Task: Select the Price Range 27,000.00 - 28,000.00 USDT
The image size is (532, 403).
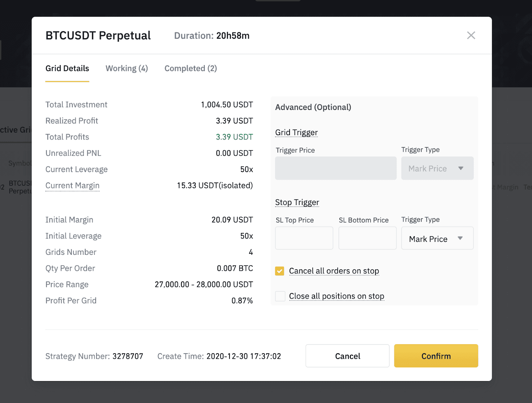Action: [x=204, y=284]
